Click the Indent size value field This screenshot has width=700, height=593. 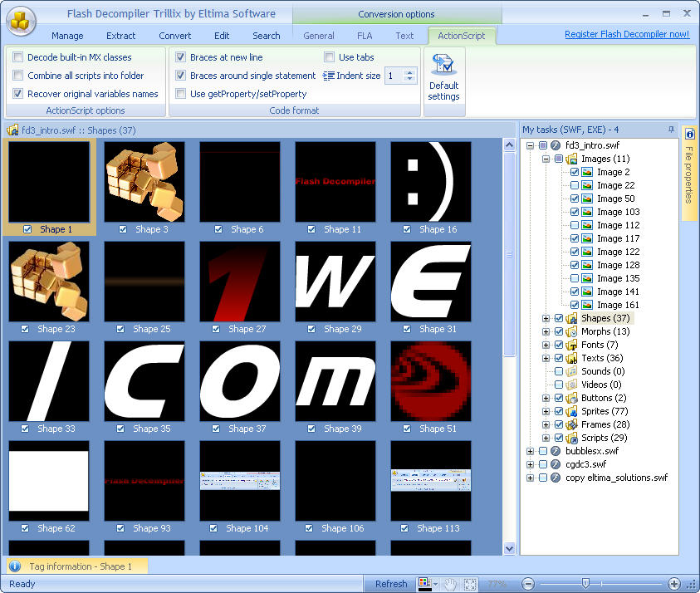point(394,76)
